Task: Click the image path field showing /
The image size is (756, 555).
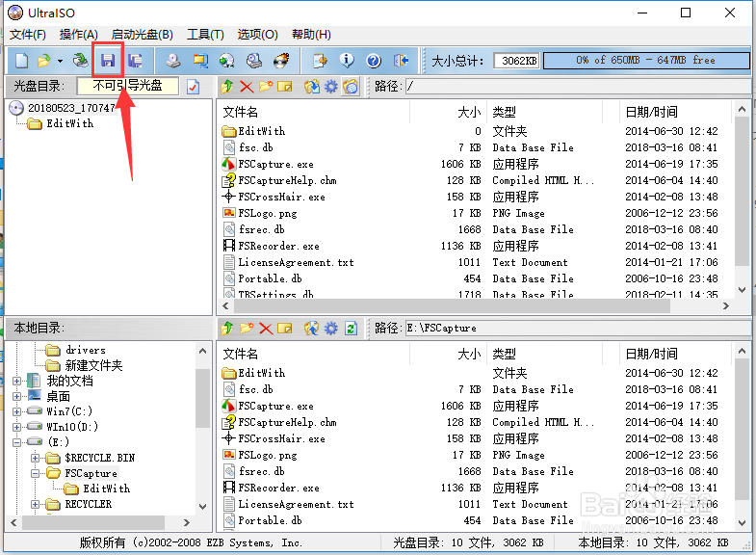Action: 578,87
